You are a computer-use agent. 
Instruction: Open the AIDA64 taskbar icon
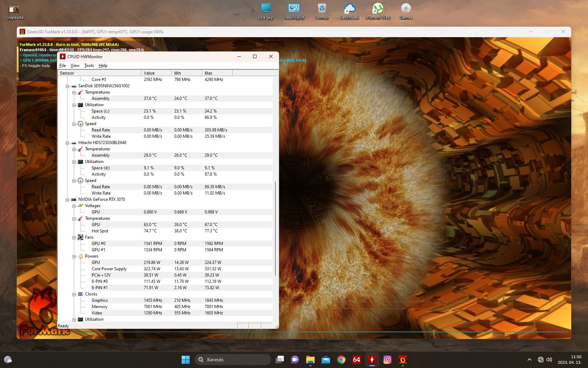click(x=357, y=360)
